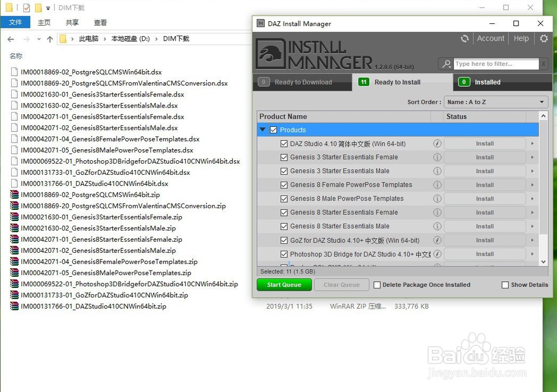Select IM00042071-01_Genesis8StarterEssentialsFemale.dsx file icon
The width and height of the screenshot is (557, 392).
pos(14,116)
